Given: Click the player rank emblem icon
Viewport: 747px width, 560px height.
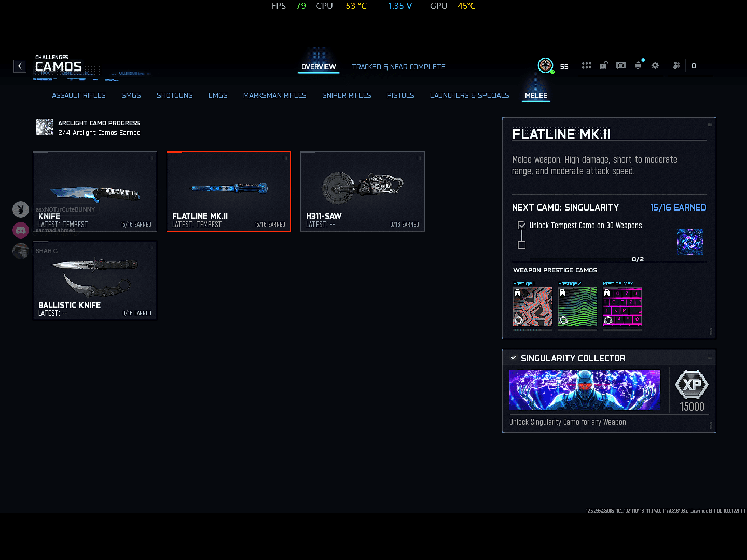Looking at the screenshot, I should [x=545, y=65].
